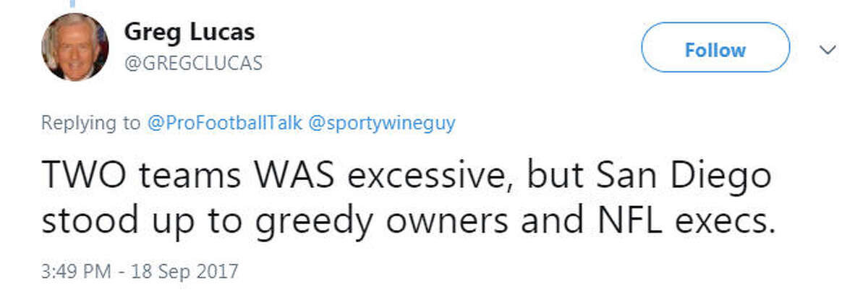Open the @GREGCLUCAS handle link

(193, 64)
